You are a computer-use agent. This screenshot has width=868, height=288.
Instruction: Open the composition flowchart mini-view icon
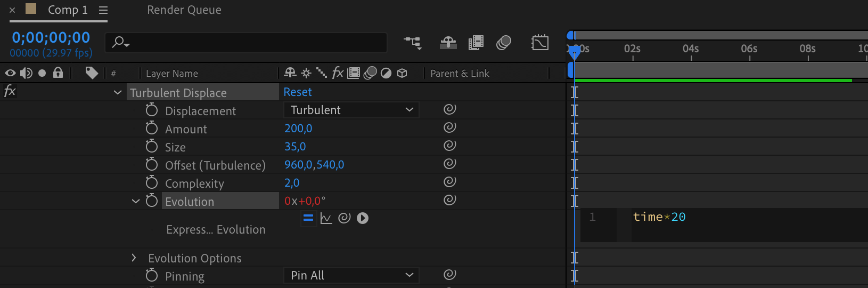pos(413,43)
